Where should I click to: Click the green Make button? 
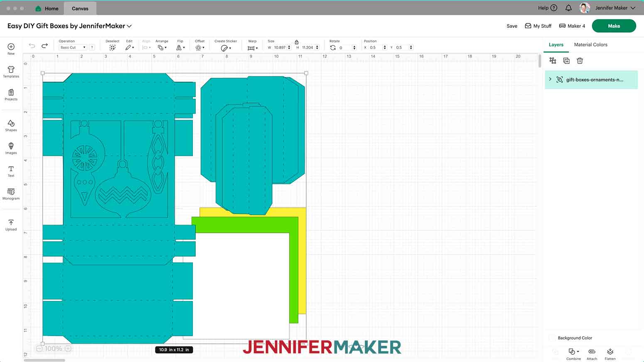point(614,26)
